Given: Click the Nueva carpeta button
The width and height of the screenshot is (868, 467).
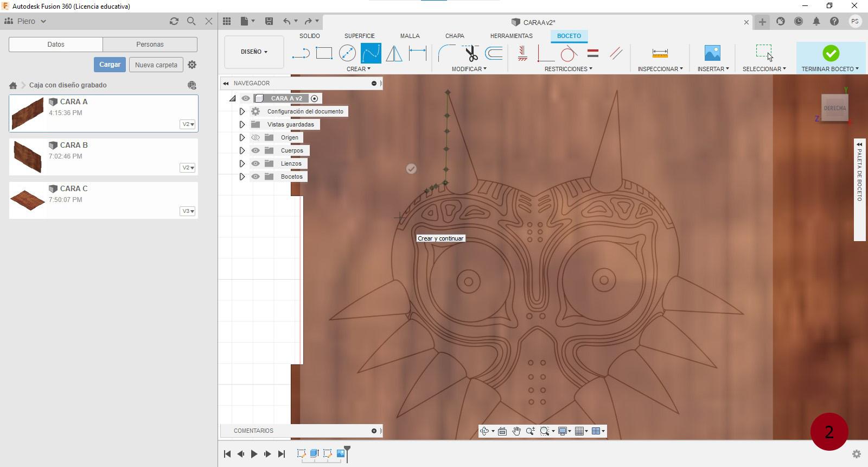Looking at the screenshot, I should click(x=156, y=65).
